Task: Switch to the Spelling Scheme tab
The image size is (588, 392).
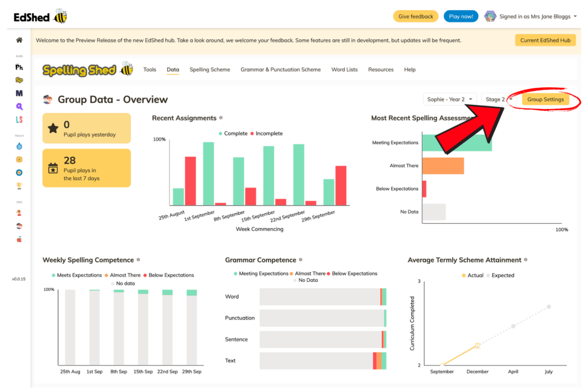Action: point(210,69)
